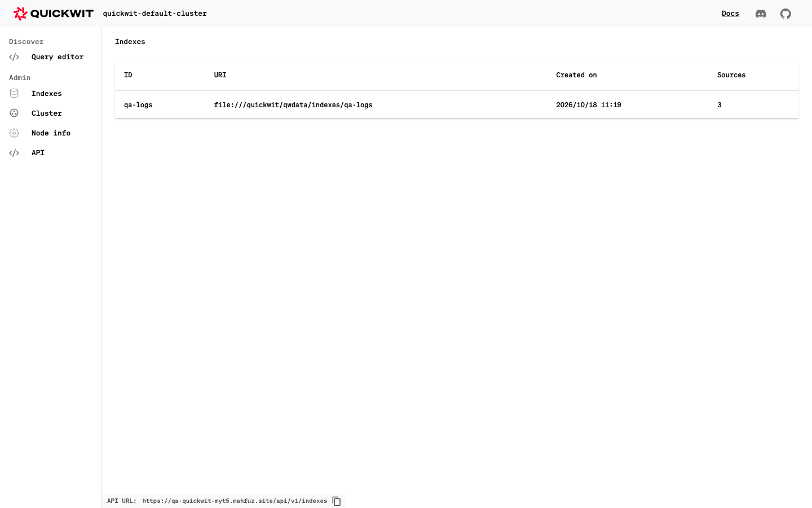
Task: Click the qa-logs index URI
Action: coord(293,105)
